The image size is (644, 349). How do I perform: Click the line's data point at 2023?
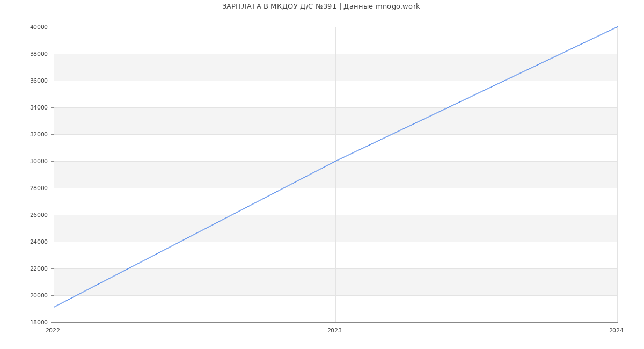335,161
